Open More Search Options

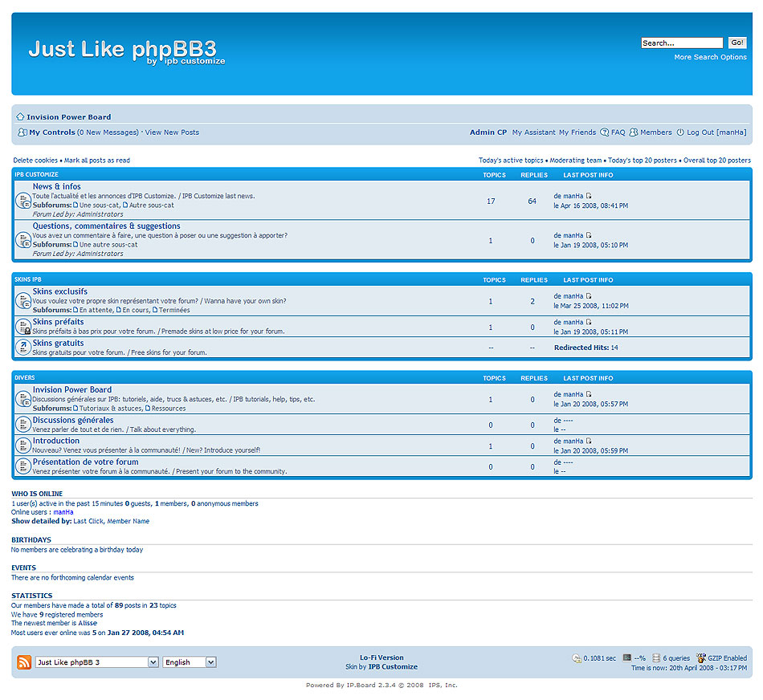pos(710,57)
